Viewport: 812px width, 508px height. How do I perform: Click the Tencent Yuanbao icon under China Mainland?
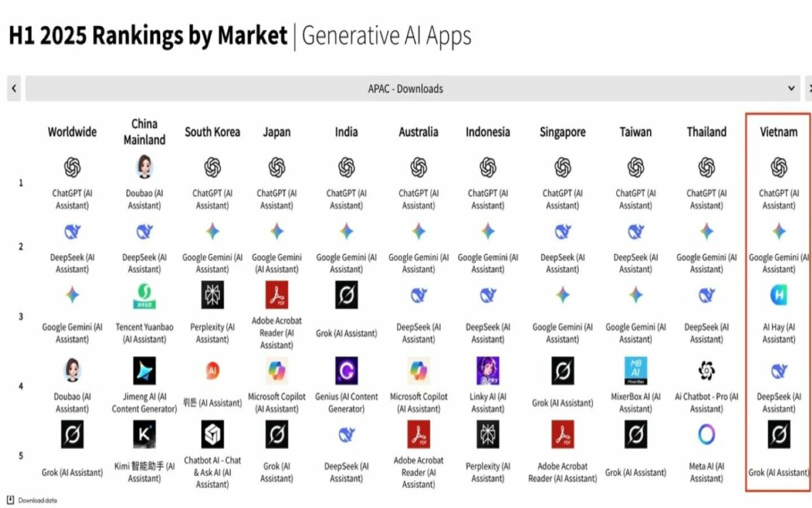(144, 296)
